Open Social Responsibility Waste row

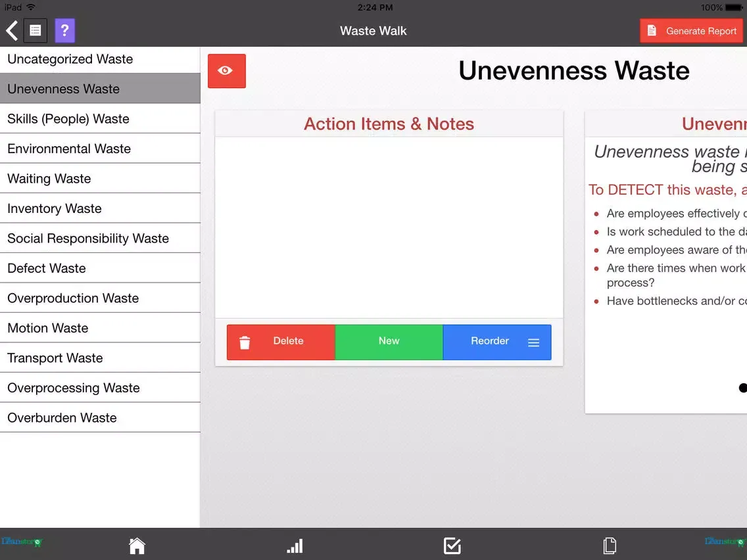coord(100,238)
